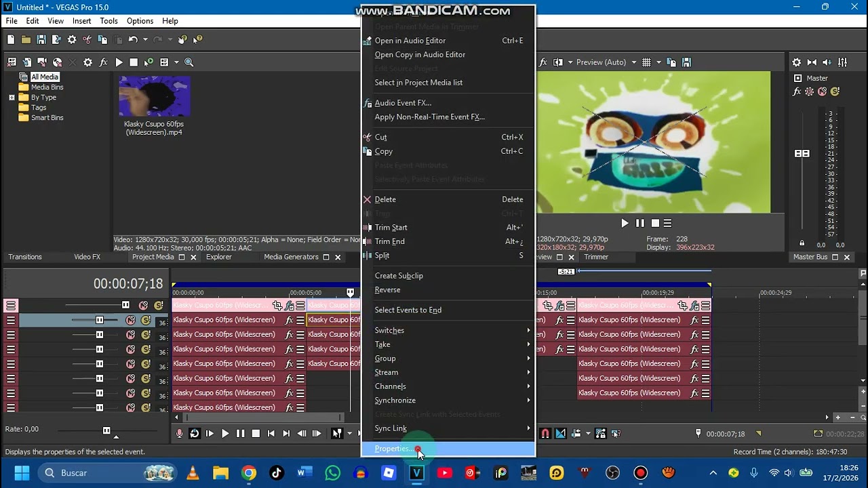Click Media FX icon in Project Media toolbar
The width and height of the screenshot is (868, 488).
103,62
